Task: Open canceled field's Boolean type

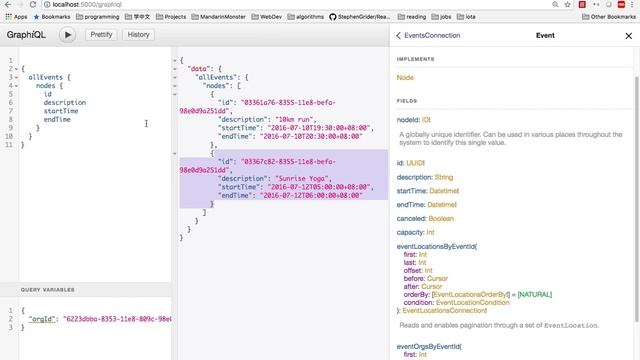Action: (x=441, y=219)
